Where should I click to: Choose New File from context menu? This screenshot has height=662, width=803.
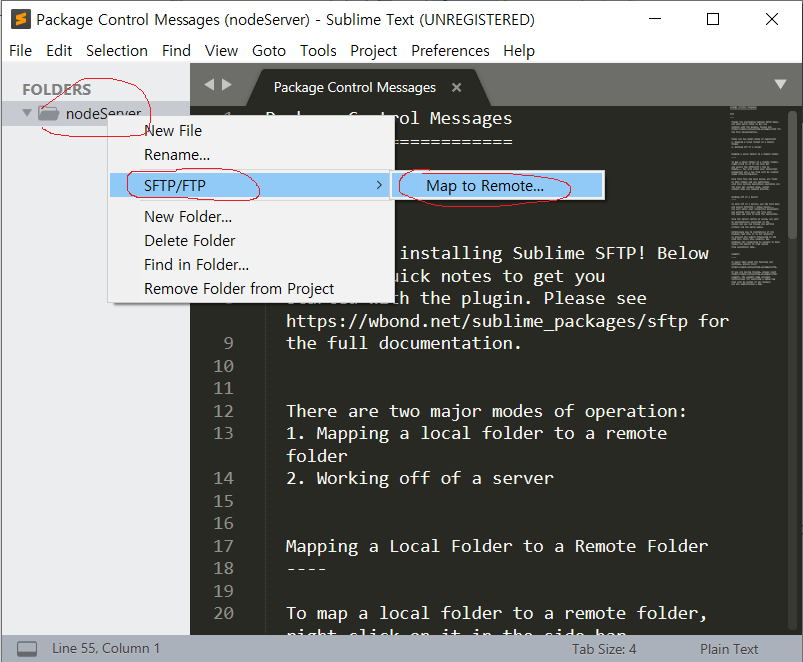(x=251, y=131)
